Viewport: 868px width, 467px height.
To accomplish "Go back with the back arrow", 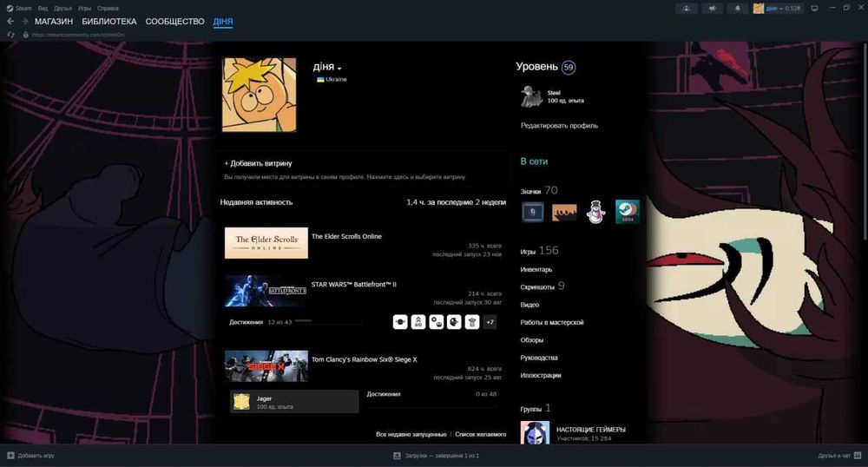I will pyautogui.click(x=10, y=21).
